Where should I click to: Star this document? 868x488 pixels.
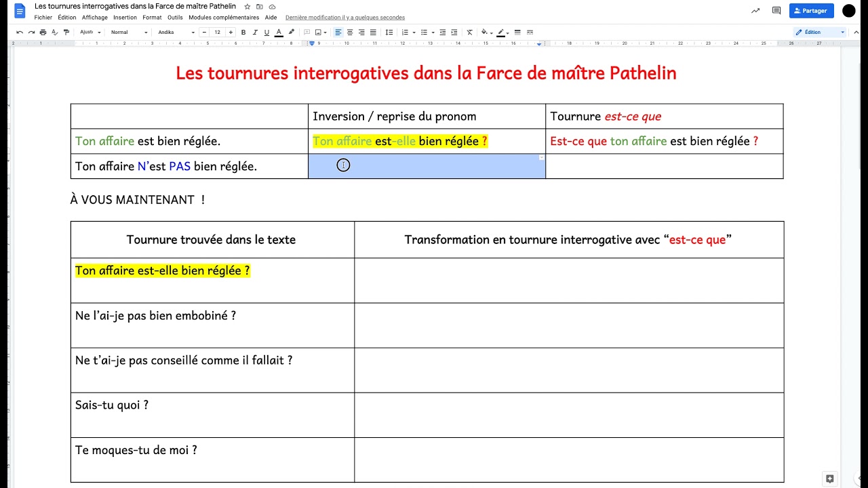pyautogui.click(x=248, y=7)
